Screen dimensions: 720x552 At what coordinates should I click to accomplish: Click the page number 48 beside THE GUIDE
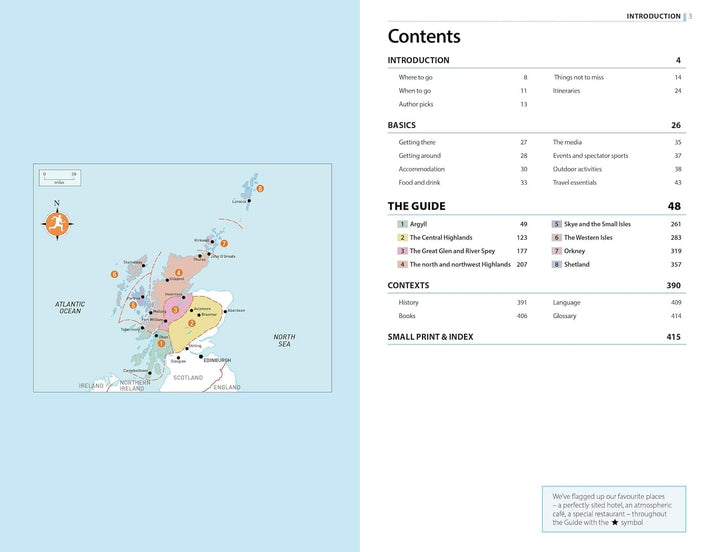[x=674, y=206]
